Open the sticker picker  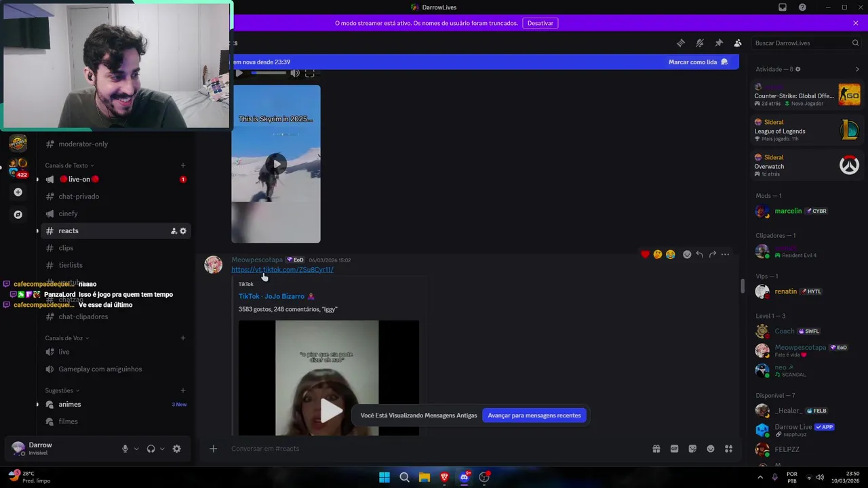coord(692,449)
